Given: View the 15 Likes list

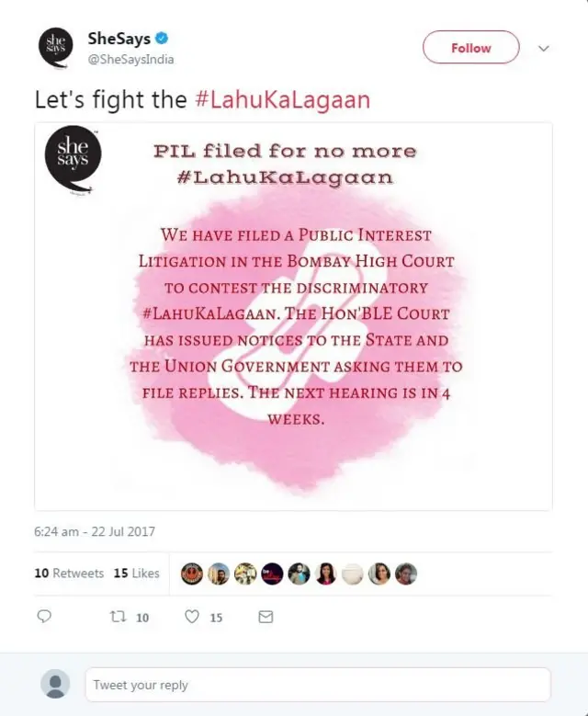Looking at the screenshot, I should [137, 573].
